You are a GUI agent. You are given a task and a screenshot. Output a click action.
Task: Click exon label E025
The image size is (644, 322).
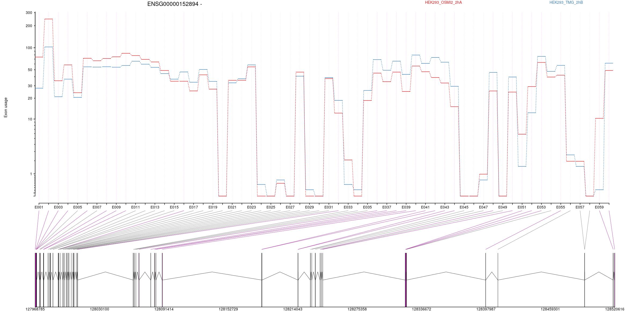coord(271,207)
